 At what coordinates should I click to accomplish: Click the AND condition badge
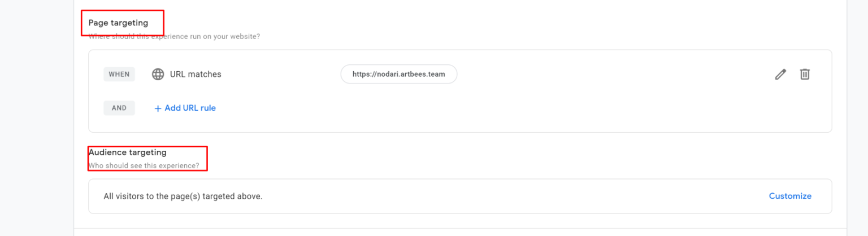[x=119, y=108]
